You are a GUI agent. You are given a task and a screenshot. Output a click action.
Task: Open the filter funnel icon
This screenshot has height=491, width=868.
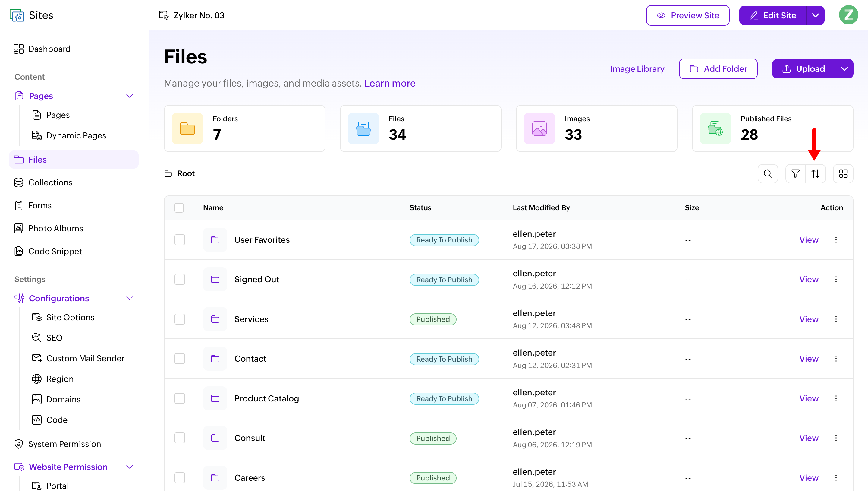click(x=796, y=174)
